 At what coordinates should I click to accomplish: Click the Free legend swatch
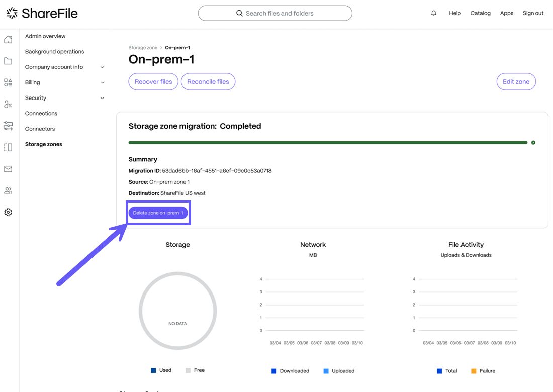(x=188, y=370)
